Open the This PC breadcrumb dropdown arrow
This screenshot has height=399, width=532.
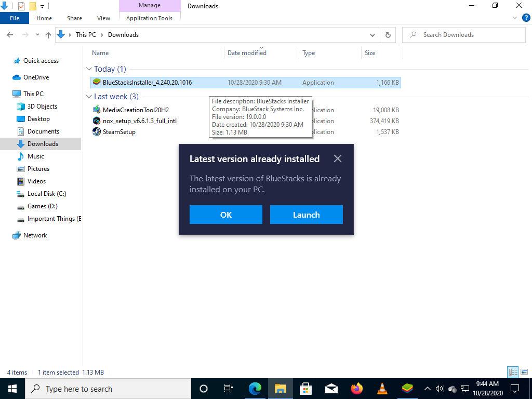coord(101,35)
